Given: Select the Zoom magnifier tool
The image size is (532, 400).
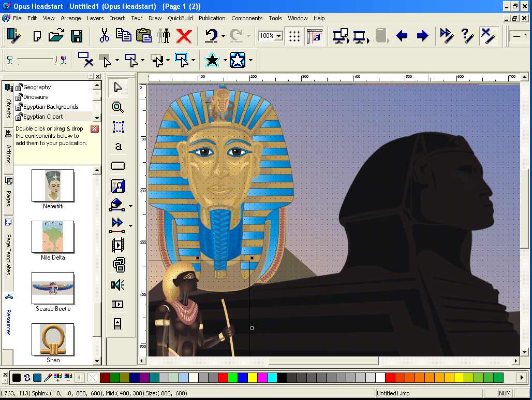Looking at the screenshot, I should pyautogui.click(x=117, y=107).
